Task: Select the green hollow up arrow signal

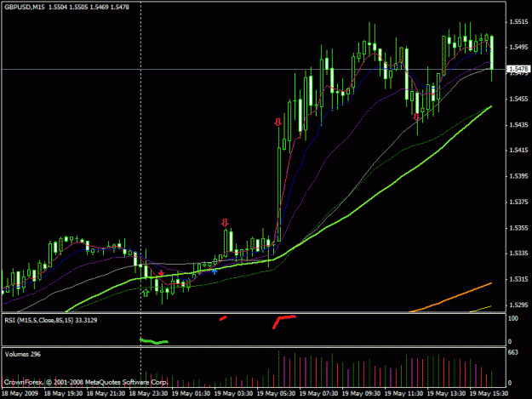Action: [146, 293]
